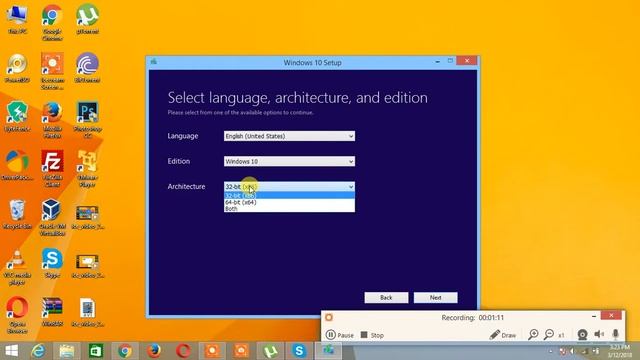The height and width of the screenshot is (360, 640).
Task: Click the VMware Player desktop shortcut
Action: point(87,169)
